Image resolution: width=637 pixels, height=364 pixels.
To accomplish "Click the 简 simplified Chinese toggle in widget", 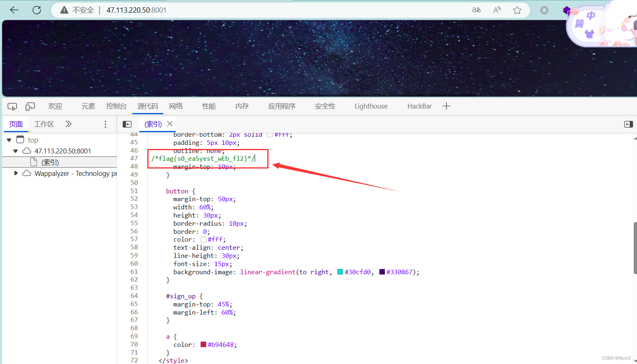I will point(579,24).
